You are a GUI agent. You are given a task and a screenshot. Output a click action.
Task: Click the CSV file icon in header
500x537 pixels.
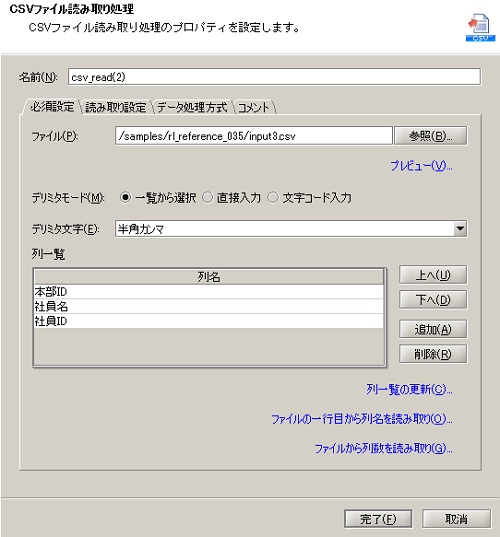(x=480, y=27)
